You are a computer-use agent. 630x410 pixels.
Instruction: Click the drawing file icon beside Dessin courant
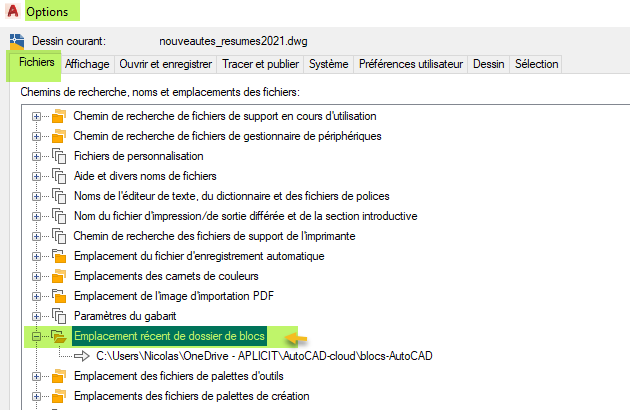15,42
